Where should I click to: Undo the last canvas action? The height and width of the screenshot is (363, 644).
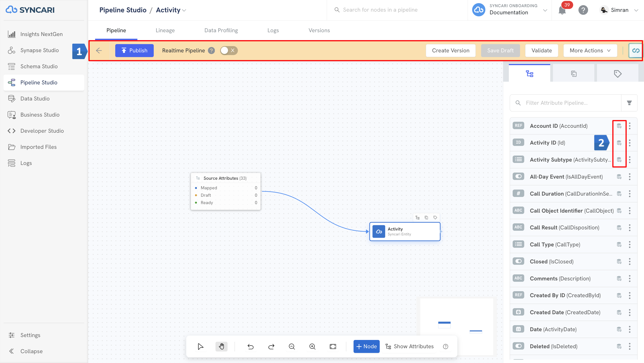(250, 346)
